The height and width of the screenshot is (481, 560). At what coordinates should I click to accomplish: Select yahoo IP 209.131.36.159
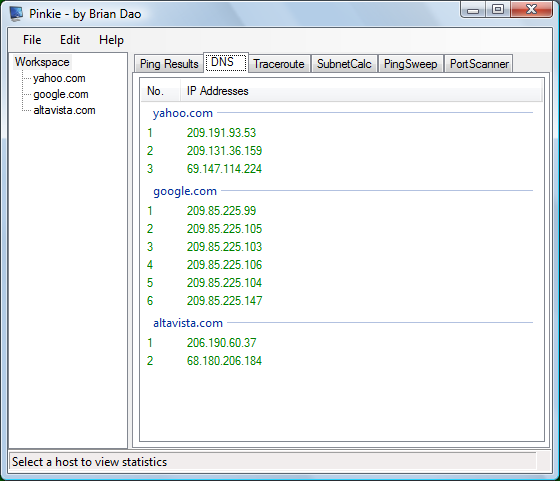tap(224, 151)
